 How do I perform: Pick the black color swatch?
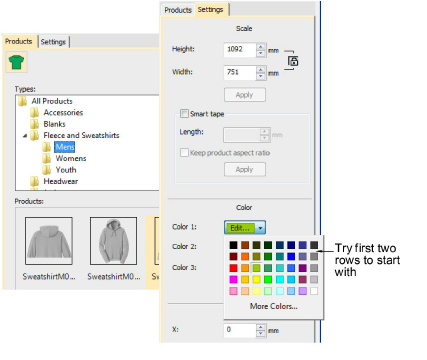[x=233, y=245]
